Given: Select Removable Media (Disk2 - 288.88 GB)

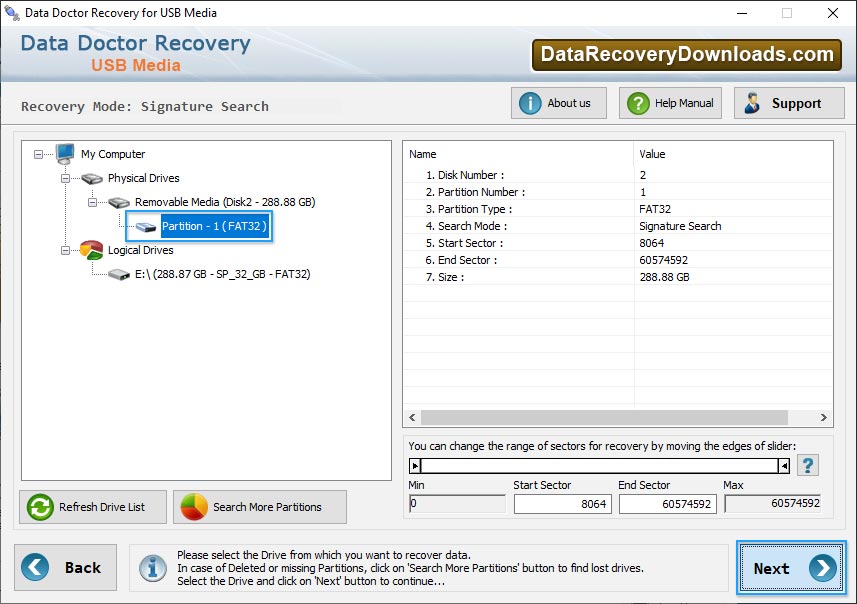Looking at the screenshot, I should click(x=225, y=202).
